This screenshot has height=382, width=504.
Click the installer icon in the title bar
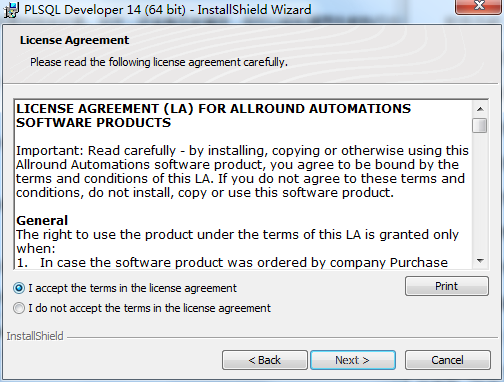(x=11, y=10)
